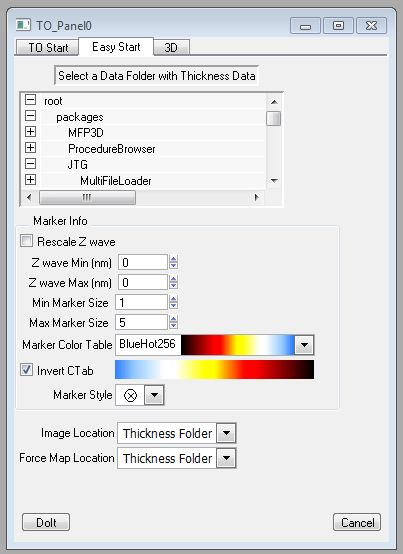Click the Z wave Min input field
This screenshot has width=403, height=554.
tap(143, 262)
